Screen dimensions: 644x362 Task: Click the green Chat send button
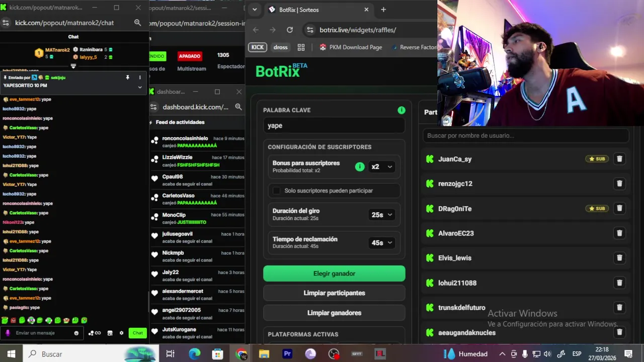click(137, 333)
